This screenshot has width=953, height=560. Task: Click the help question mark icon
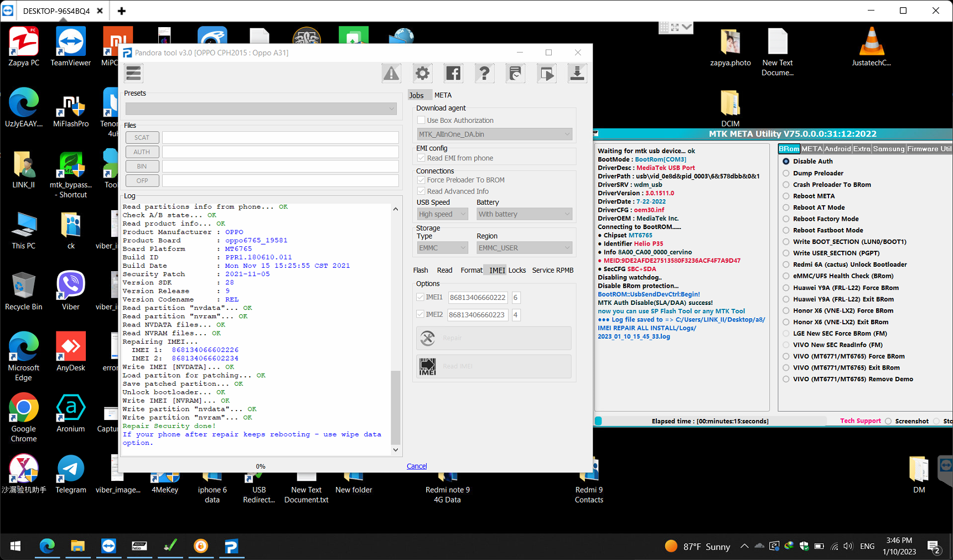tap(484, 73)
